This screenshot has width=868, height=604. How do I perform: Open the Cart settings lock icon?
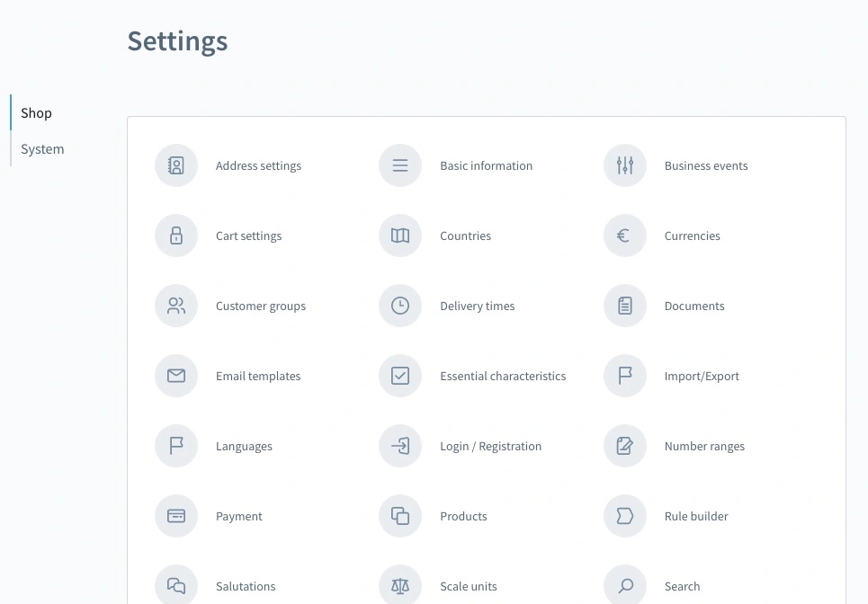click(176, 235)
